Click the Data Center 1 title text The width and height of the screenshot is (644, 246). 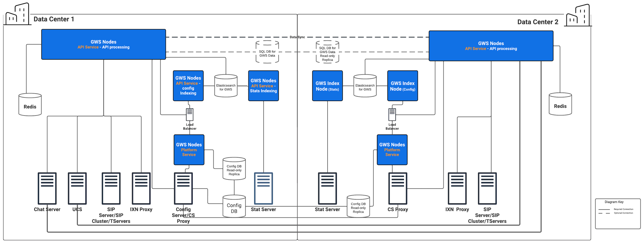(54, 19)
